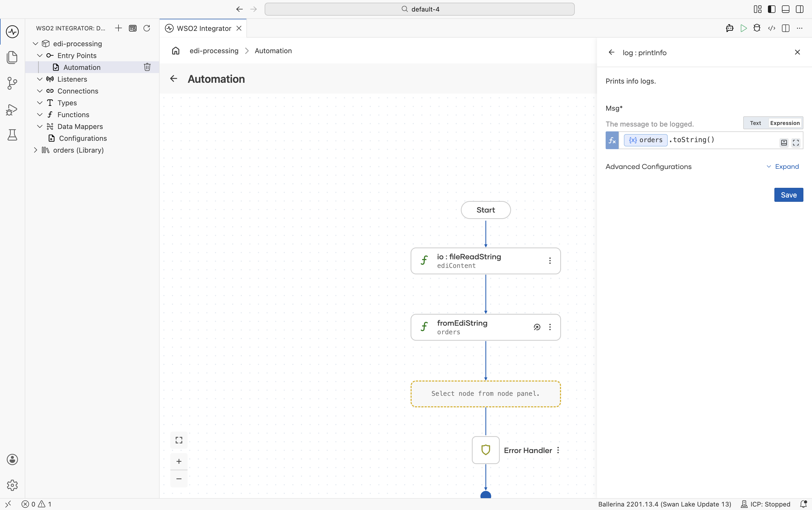
Task: Open expanded editor for Msg field
Action: coord(796,143)
